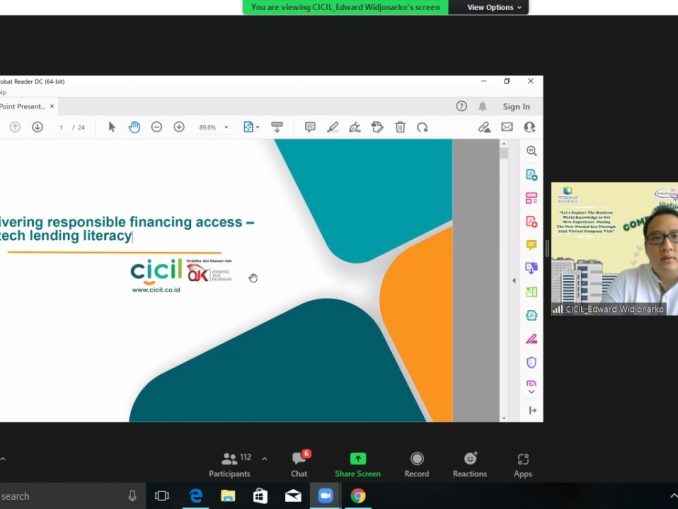Open Zoom app from taskbar
The image size is (678, 509).
coord(325,496)
